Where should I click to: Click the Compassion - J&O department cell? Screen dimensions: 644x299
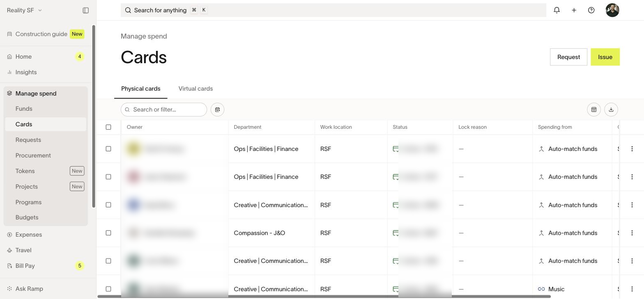(271, 233)
